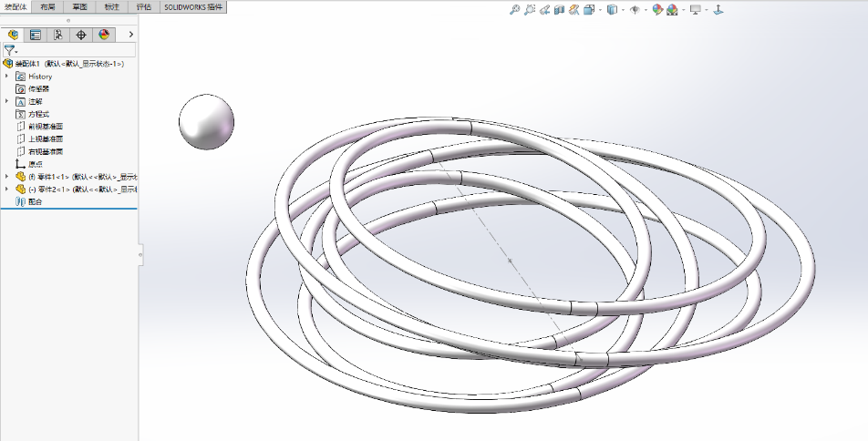Click the 原点 origin axes icon
The width and height of the screenshot is (868, 441).
20,164
